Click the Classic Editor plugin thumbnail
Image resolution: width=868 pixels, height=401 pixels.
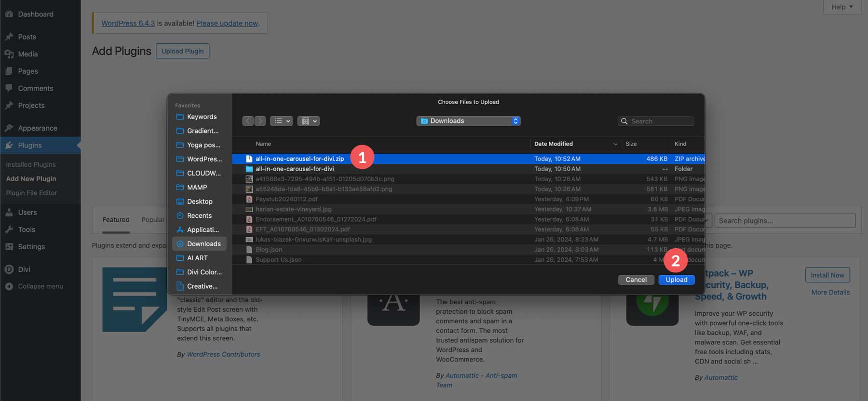tap(135, 299)
